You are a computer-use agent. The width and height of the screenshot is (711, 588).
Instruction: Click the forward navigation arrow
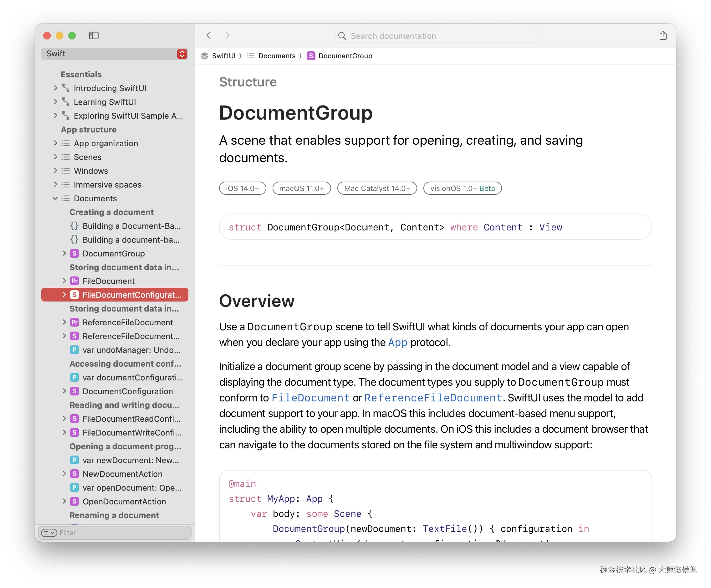(227, 36)
